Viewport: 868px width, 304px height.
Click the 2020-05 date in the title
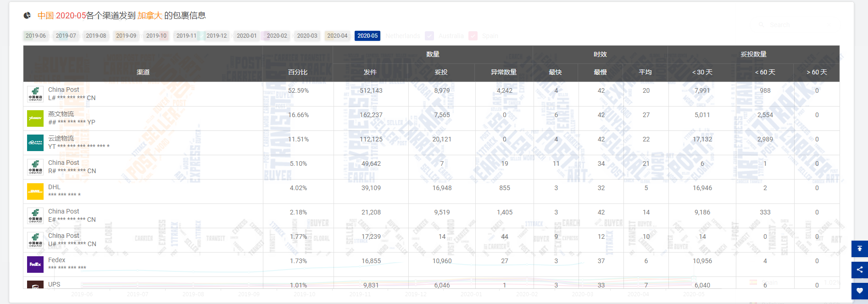tap(71, 16)
